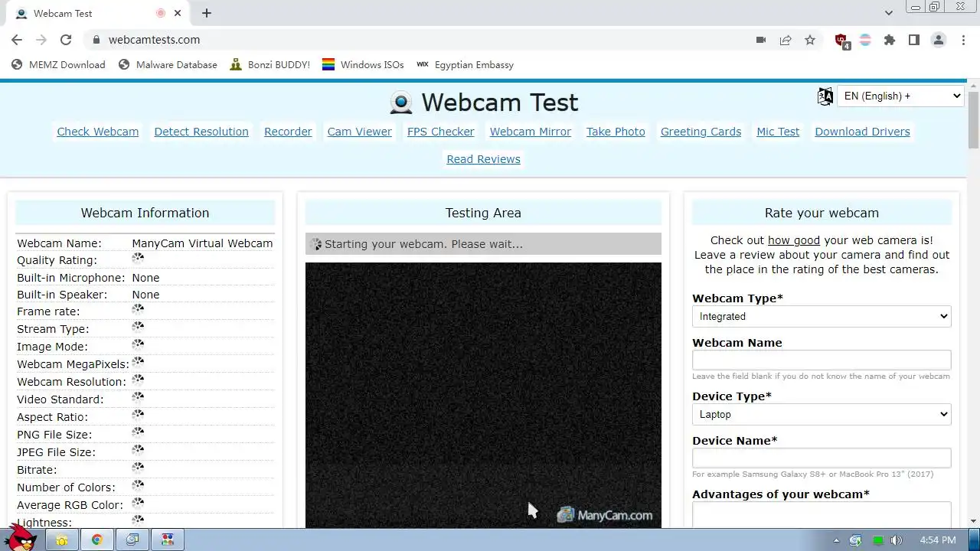Click the 'how good' link

(794, 240)
